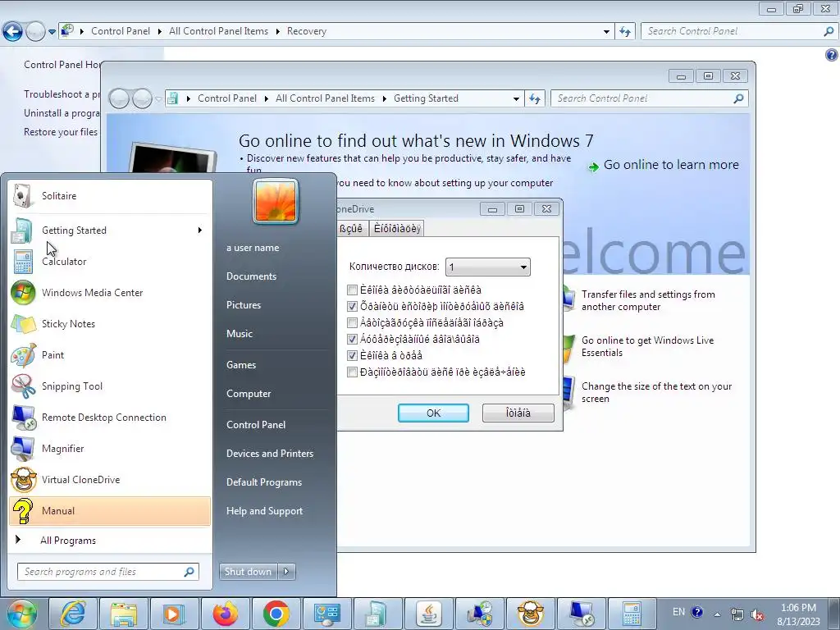Open Transfer files and settings item

(648, 300)
